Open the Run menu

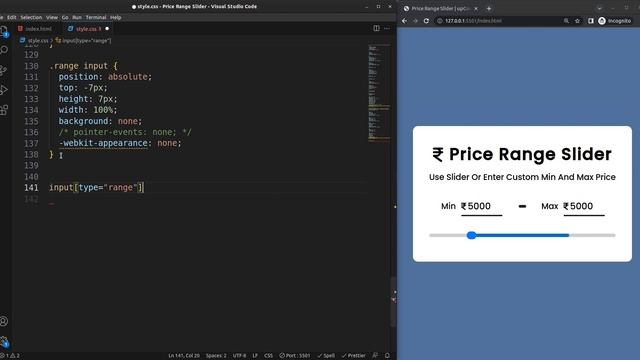click(x=77, y=18)
